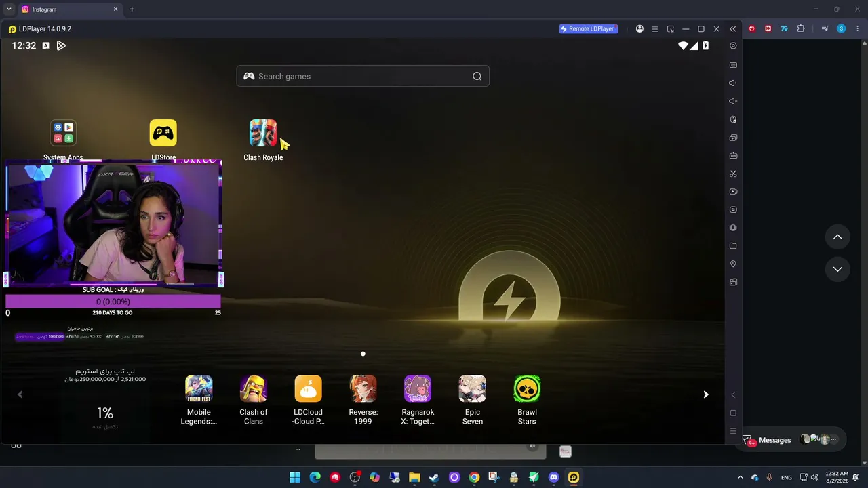The image size is (868, 488).
Task: Open the browser profile avatar
Action: [x=842, y=28]
